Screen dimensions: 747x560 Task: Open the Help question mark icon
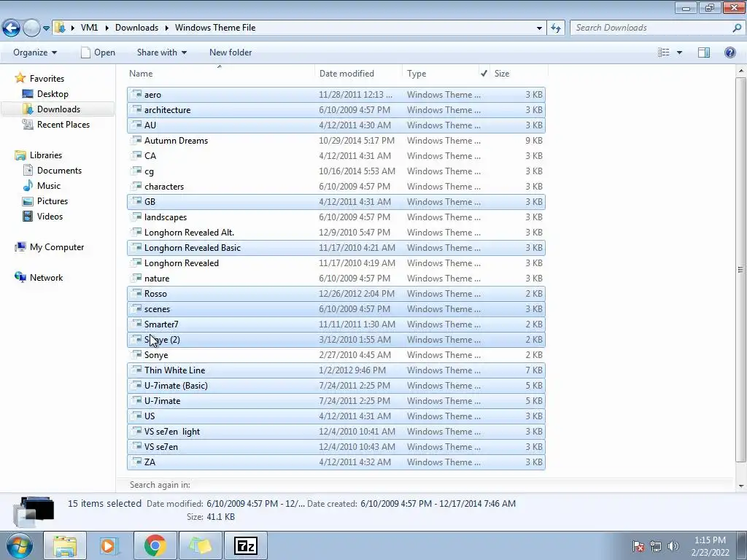(x=729, y=52)
